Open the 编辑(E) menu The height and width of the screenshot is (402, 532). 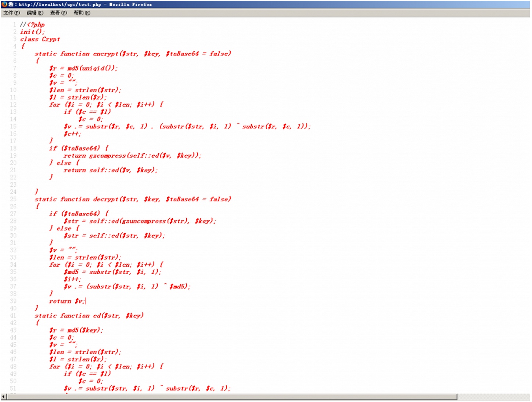click(x=35, y=13)
